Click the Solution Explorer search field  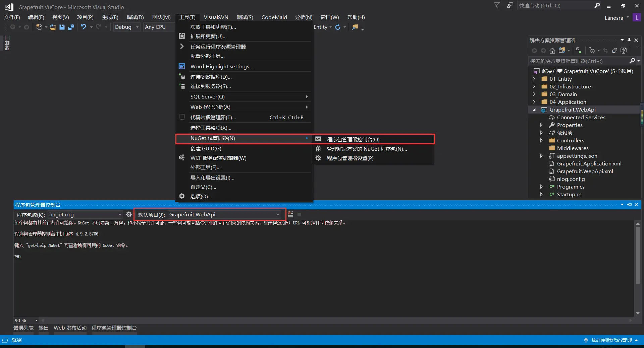pyautogui.click(x=579, y=61)
